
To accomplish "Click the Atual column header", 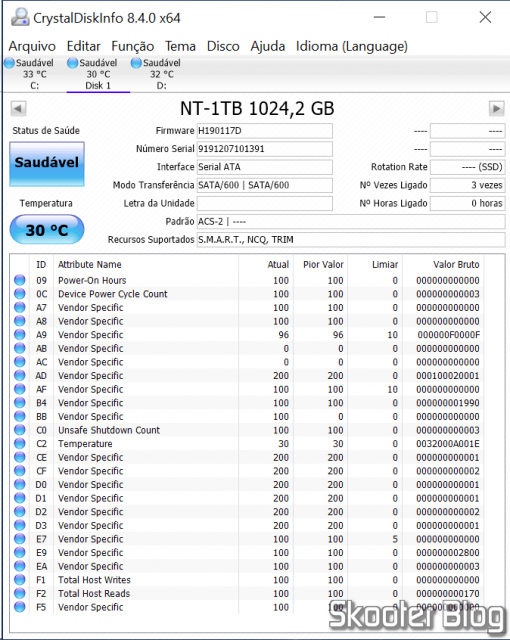I will pos(266,264).
